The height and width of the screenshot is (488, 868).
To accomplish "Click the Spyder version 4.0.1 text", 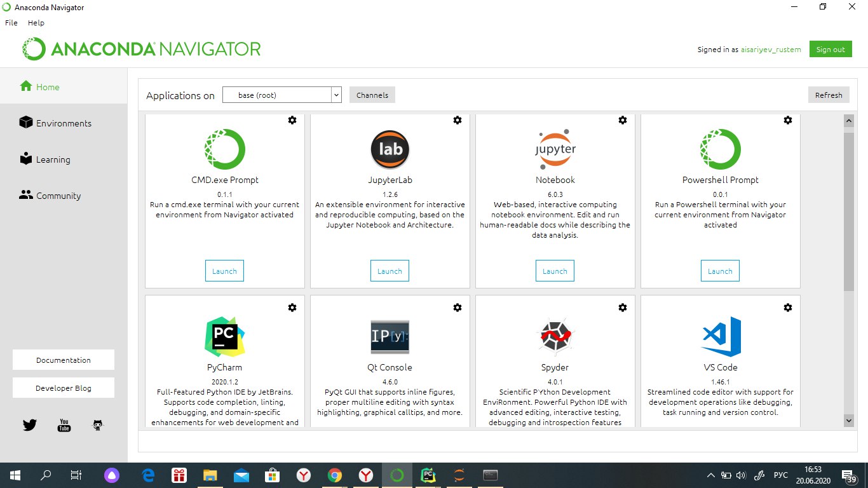I will click(x=555, y=382).
